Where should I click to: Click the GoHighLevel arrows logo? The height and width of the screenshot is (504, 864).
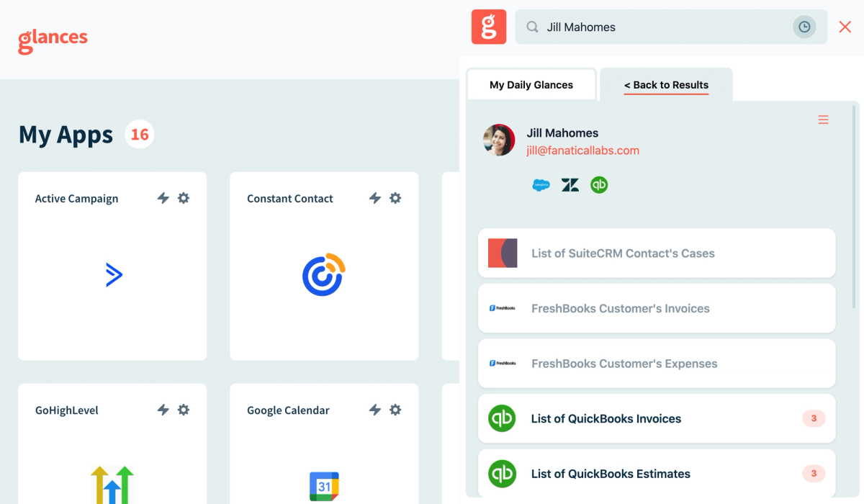[112, 485]
